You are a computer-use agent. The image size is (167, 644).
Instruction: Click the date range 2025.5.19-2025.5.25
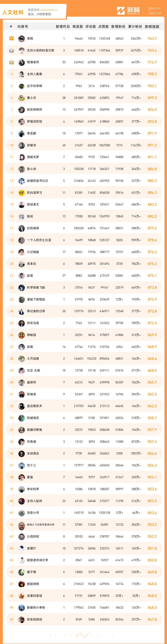click(154, 11)
